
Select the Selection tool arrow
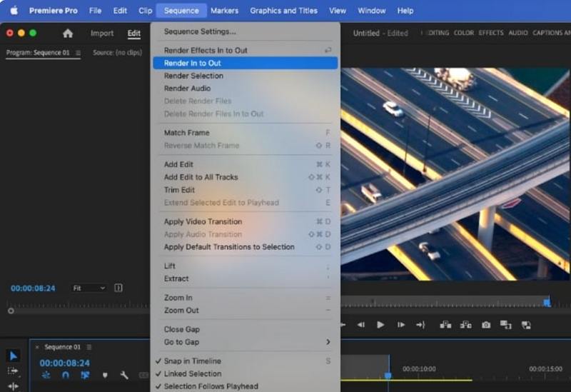13,356
